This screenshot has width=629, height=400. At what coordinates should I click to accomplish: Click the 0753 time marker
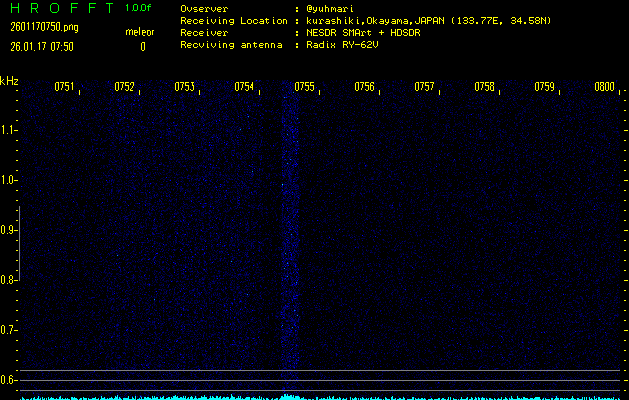click(184, 87)
